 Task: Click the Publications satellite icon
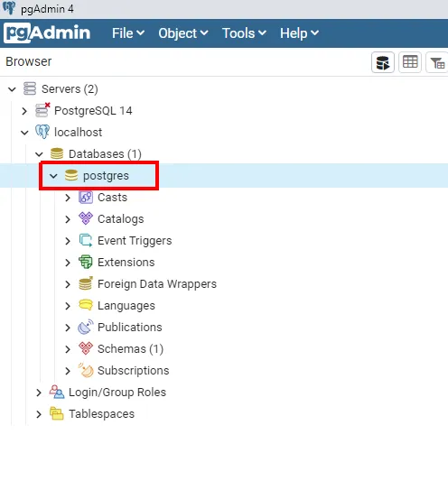tap(86, 327)
